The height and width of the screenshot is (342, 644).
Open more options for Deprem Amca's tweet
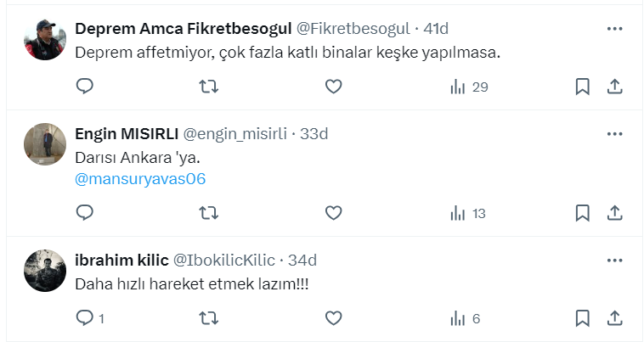point(615,29)
